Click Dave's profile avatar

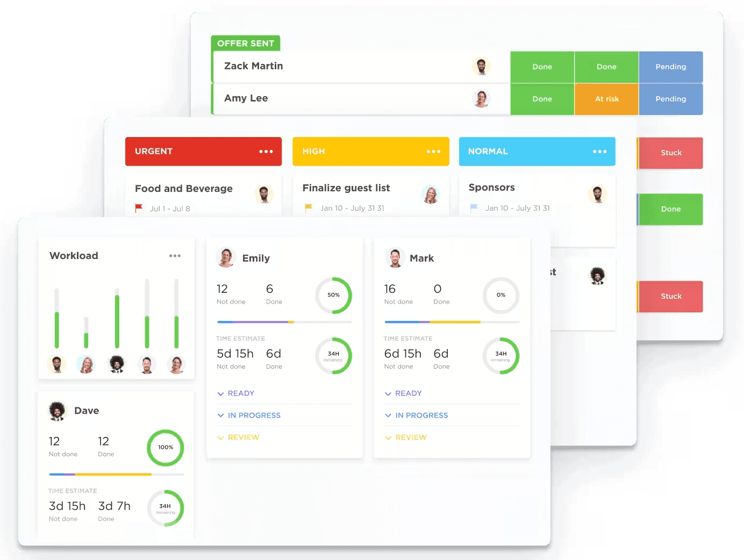(58, 411)
